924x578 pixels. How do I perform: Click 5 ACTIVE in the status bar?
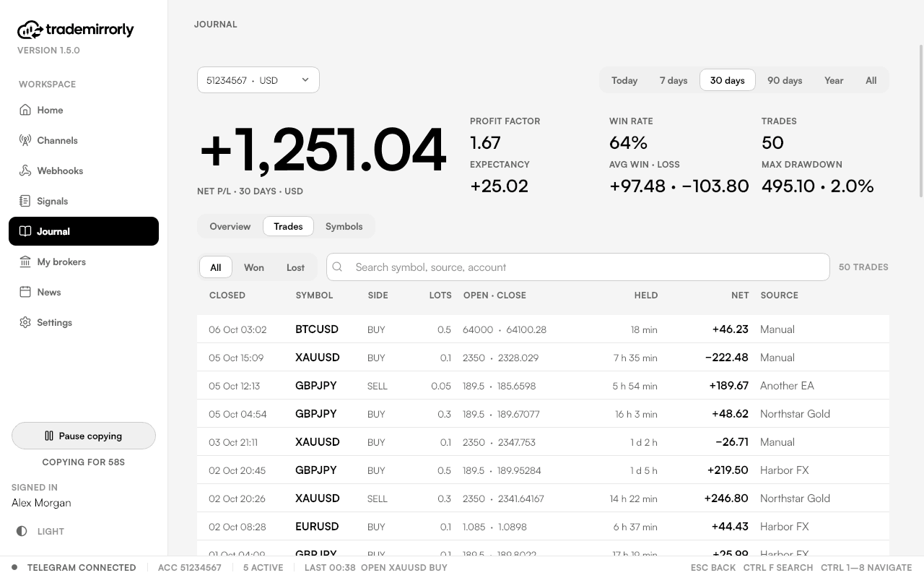click(263, 568)
